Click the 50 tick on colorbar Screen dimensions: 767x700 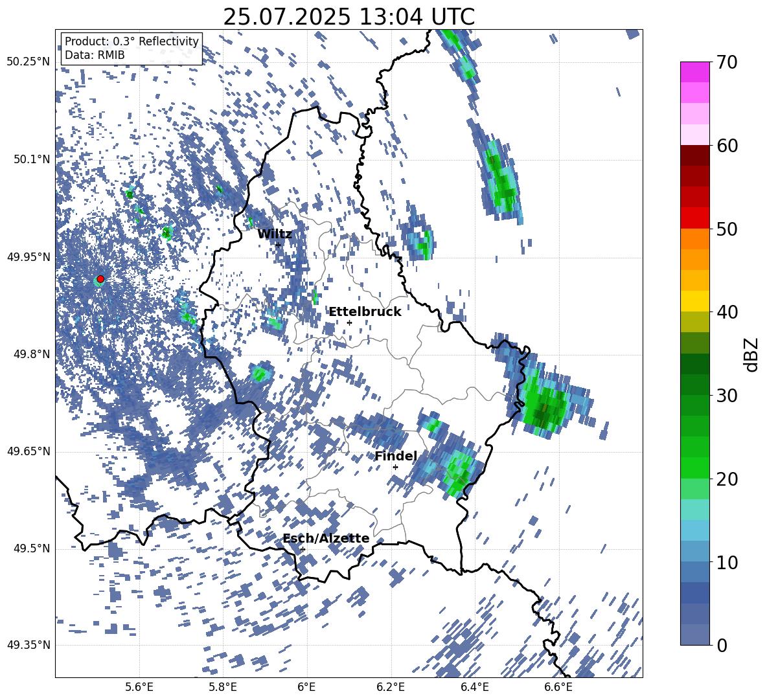(727, 229)
